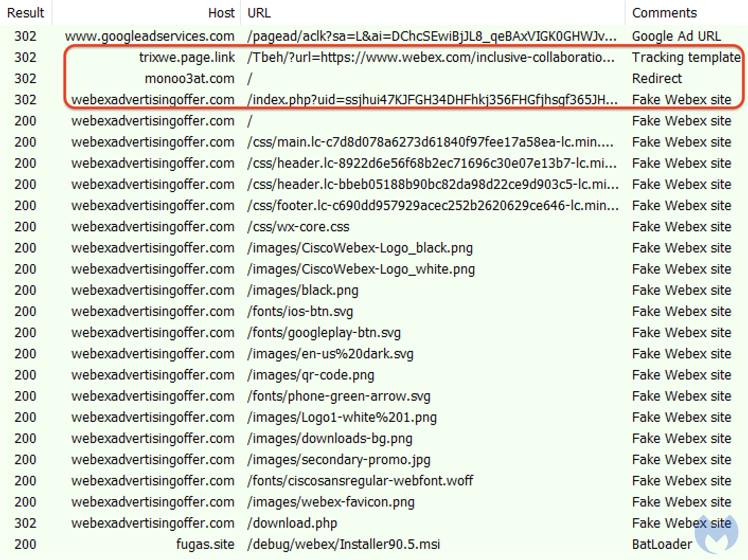Screen dimensions: 748x560
Task: Click the /index.php?uid= URL entry
Action: pyautogui.click(x=432, y=100)
